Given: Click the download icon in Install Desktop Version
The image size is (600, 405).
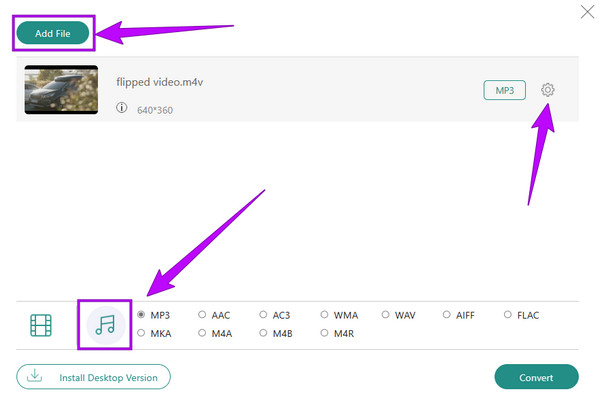Looking at the screenshot, I should point(34,376).
